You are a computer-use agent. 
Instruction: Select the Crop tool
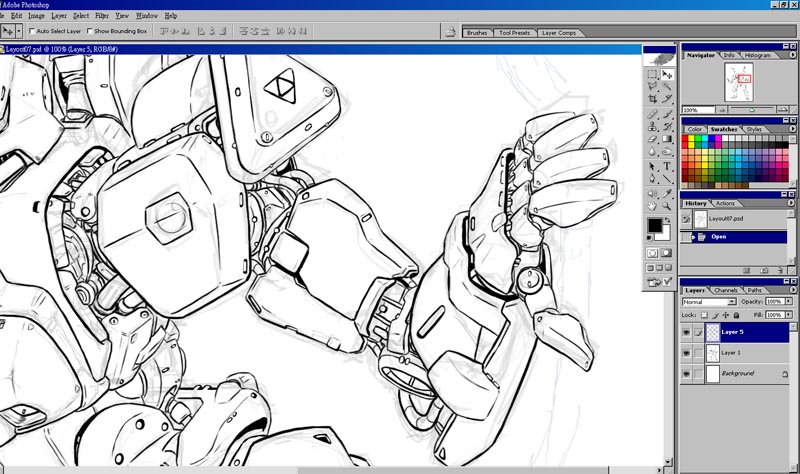click(x=653, y=98)
